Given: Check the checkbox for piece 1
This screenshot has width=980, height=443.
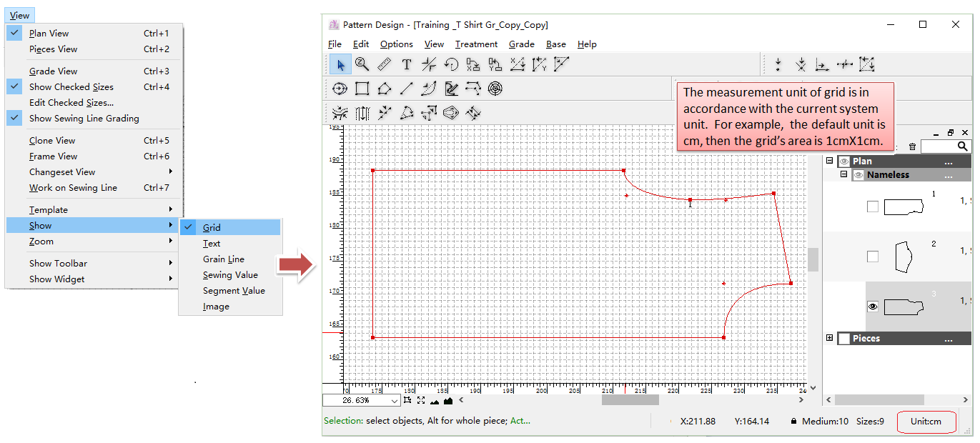Looking at the screenshot, I should 873,206.
